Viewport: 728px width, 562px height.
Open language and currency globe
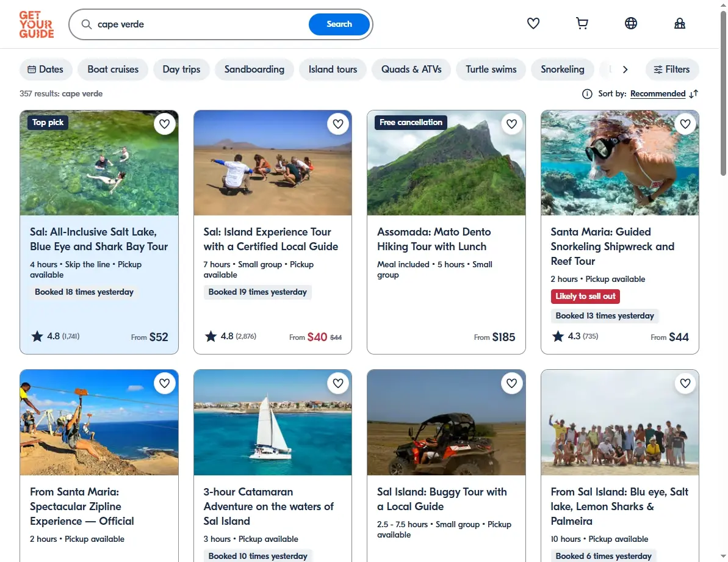630,23
